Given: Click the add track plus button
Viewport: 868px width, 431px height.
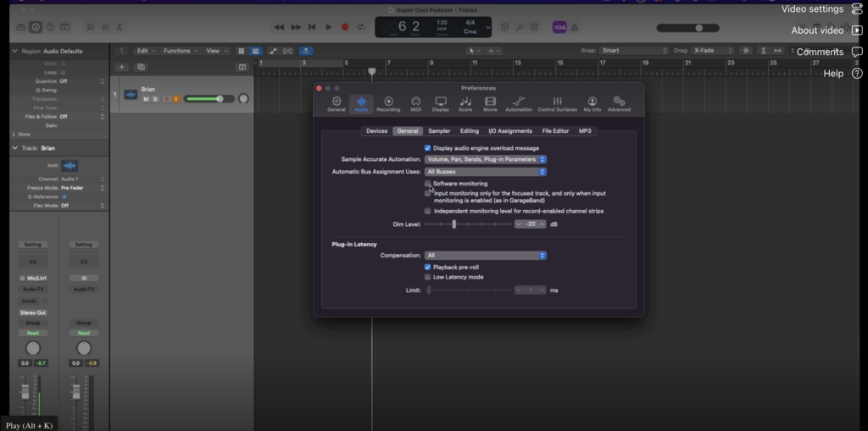Looking at the screenshot, I should (x=122, y=67).
